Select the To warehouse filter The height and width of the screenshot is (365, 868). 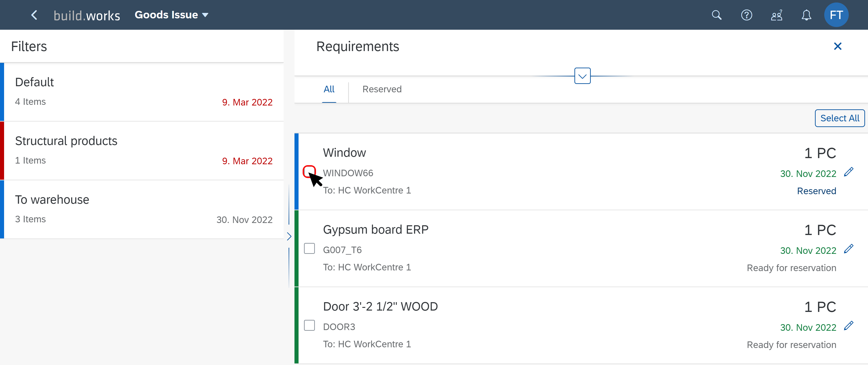142,209
